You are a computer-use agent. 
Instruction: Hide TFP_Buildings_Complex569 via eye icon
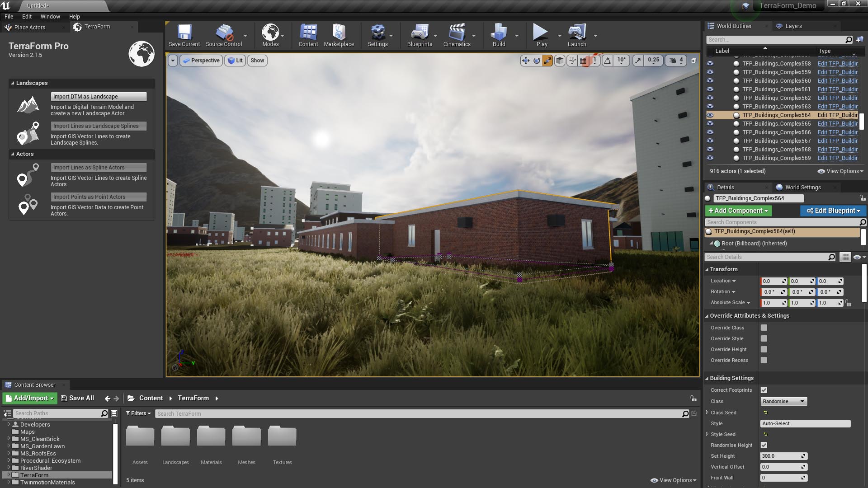click(710, 158)
